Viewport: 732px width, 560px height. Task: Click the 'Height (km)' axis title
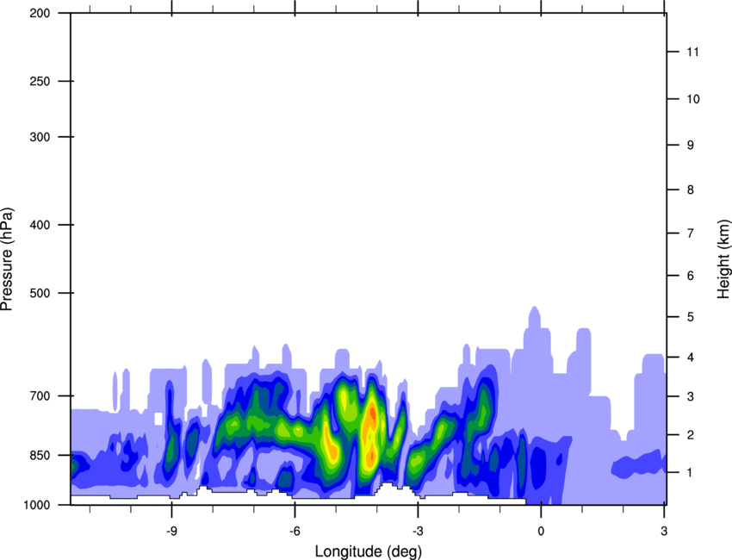click(x=723, y=259)
